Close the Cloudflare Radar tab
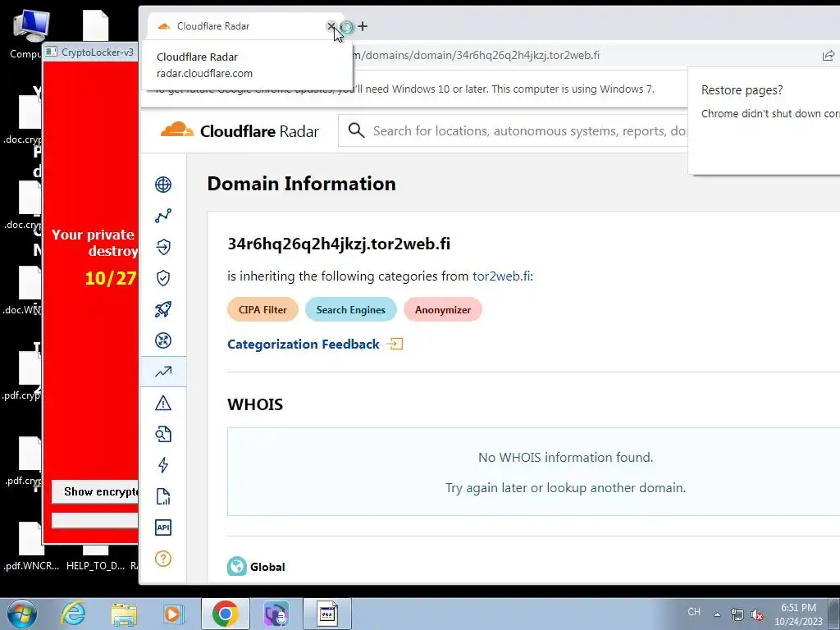Image resolution: width=840 pixels, height=630 pixels. (331, 25)
